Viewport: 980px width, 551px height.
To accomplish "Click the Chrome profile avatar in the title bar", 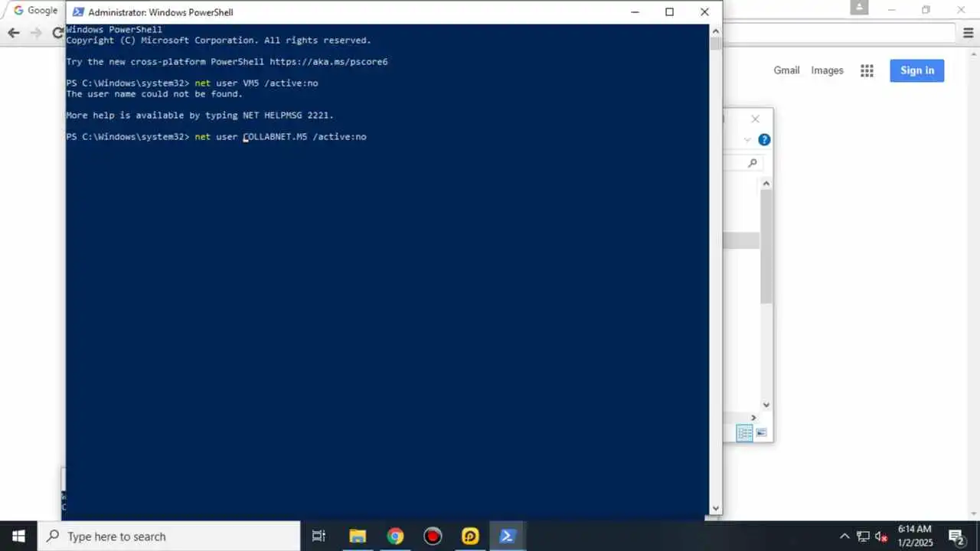I will (859, 8).
